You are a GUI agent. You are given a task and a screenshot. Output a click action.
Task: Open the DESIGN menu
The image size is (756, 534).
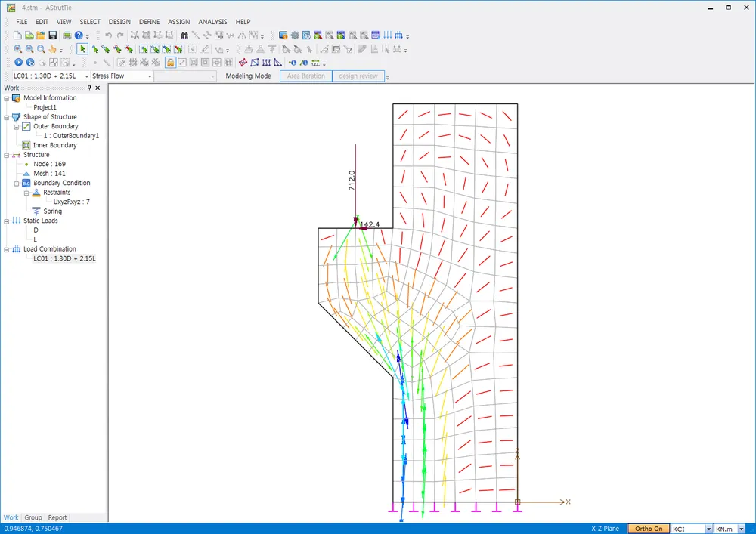(x=119, y=22)
